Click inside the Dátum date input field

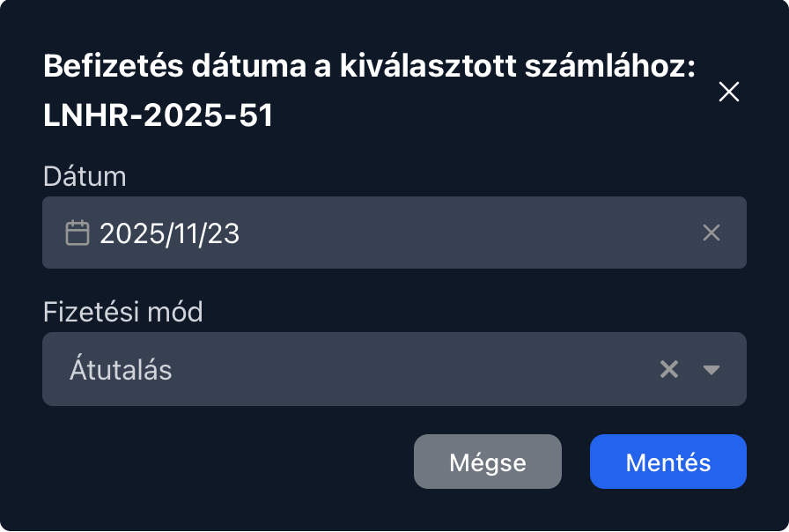[x=352, y=233]
